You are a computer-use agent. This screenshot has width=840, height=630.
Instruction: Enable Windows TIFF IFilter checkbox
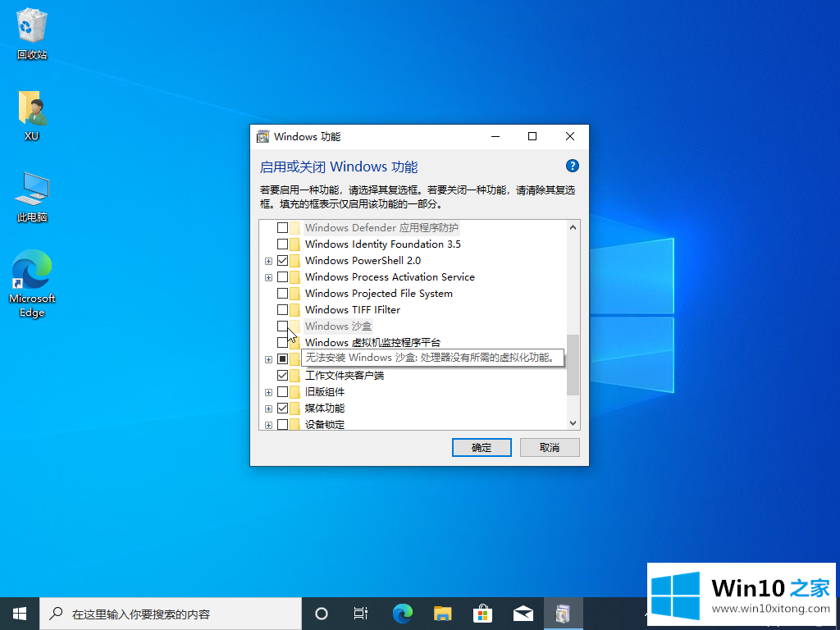tap(282, 310)
